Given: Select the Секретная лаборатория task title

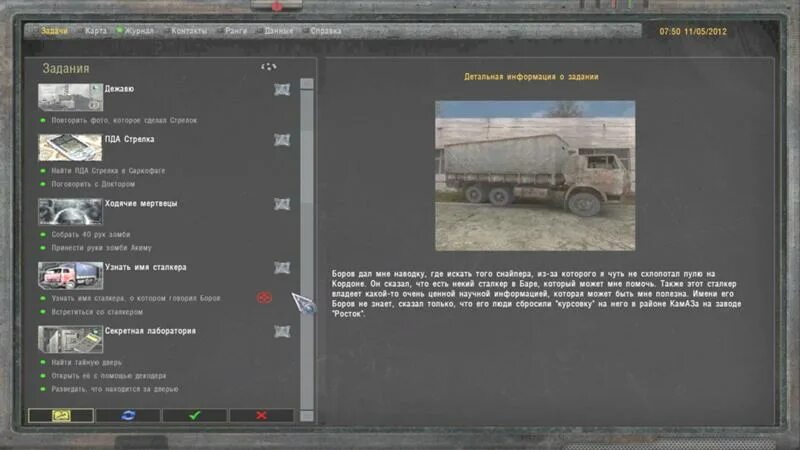Looking at the screenshot, I should pos(150,331).
